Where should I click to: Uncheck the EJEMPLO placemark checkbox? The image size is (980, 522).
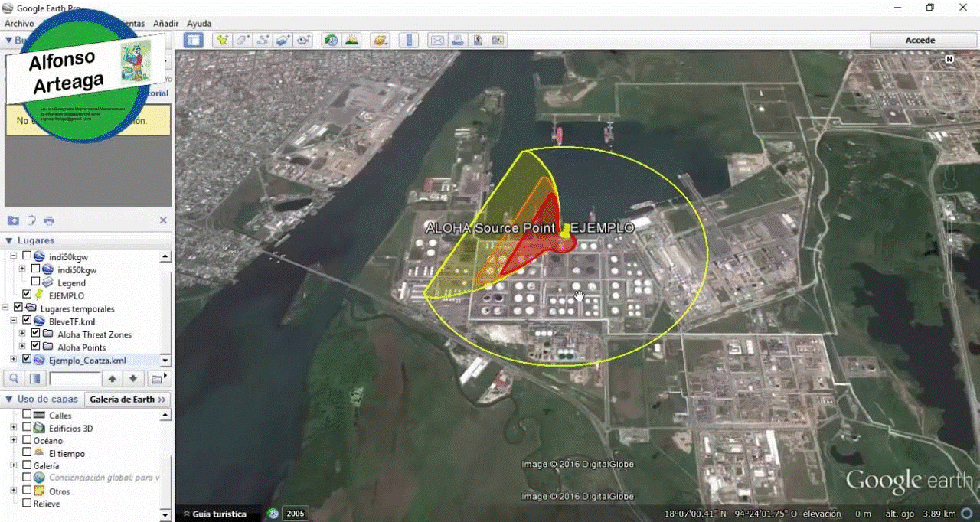coord(28,295)
